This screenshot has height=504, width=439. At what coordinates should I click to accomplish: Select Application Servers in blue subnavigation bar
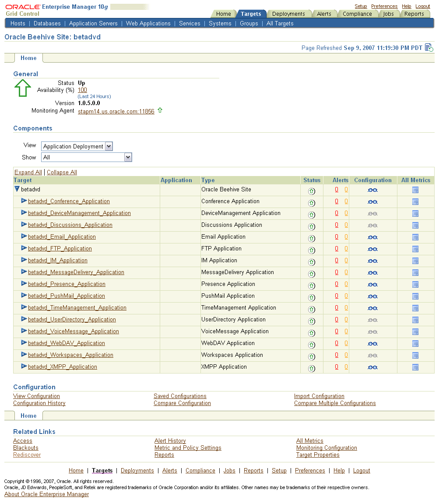pos(93,24)
